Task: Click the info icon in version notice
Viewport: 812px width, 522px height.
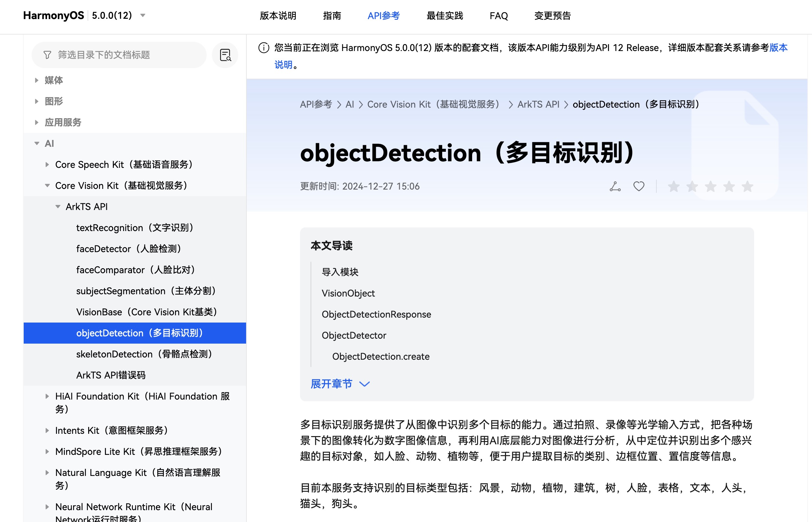Action: tap(264, 48)
